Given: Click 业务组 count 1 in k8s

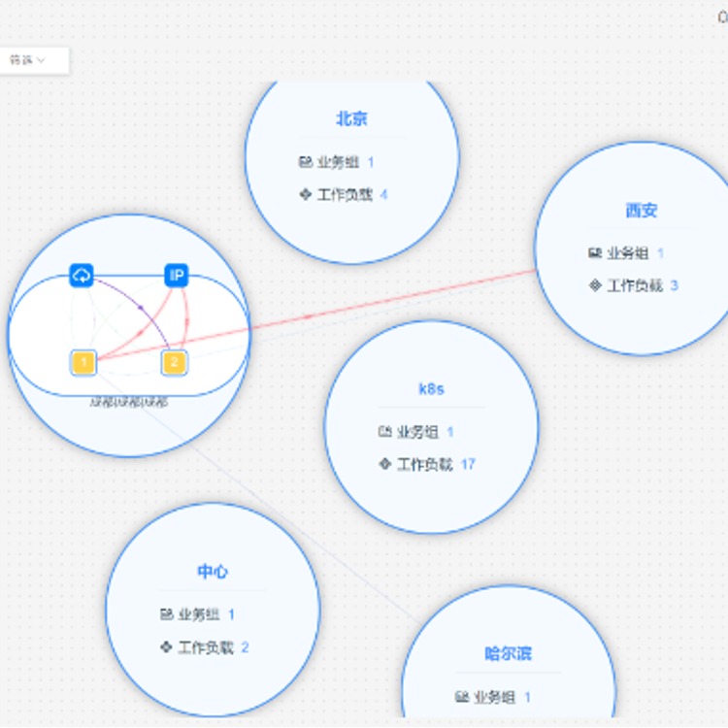Looking at the screenshot, I should (449, 432).
